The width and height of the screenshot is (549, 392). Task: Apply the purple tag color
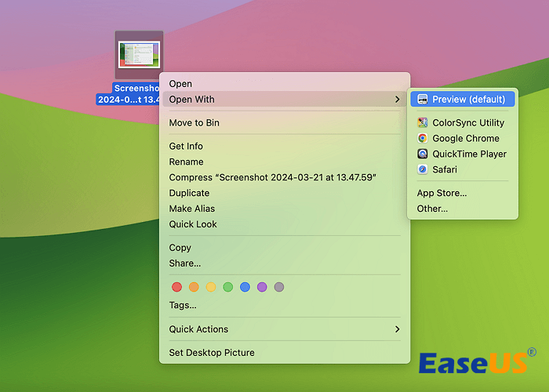(262, 287)
